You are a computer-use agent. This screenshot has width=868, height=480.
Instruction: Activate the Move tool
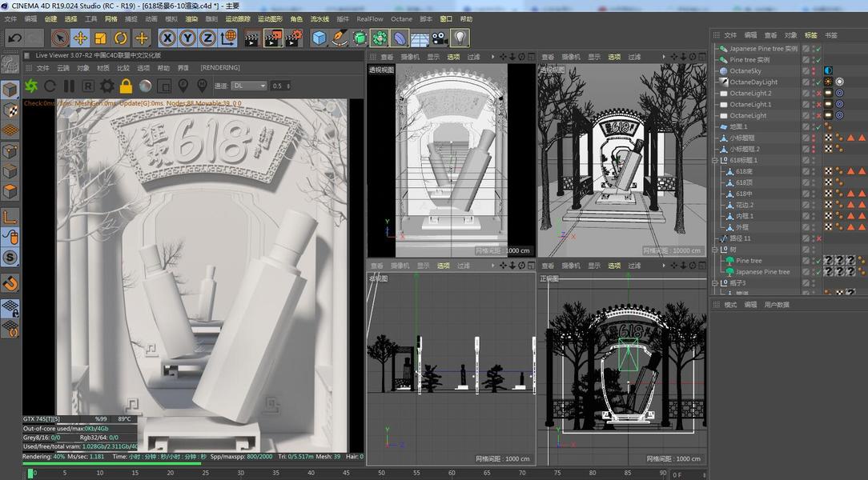[80, 38]
